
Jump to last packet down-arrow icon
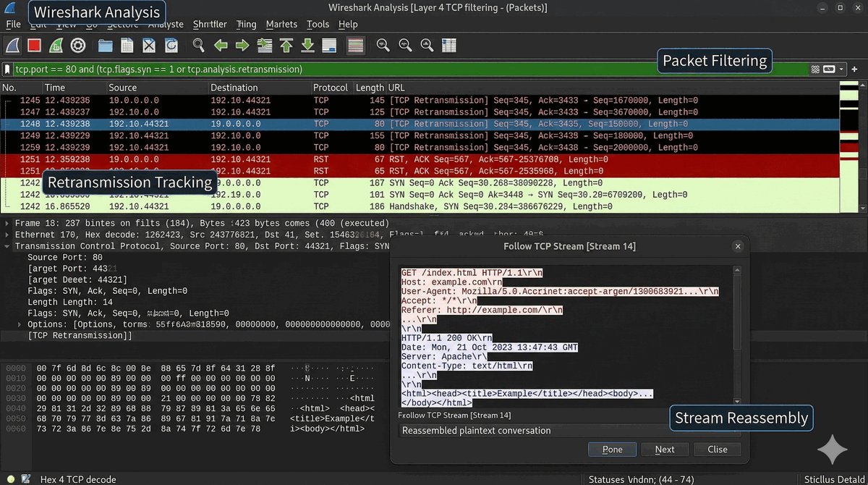click(x=307, y=46)
